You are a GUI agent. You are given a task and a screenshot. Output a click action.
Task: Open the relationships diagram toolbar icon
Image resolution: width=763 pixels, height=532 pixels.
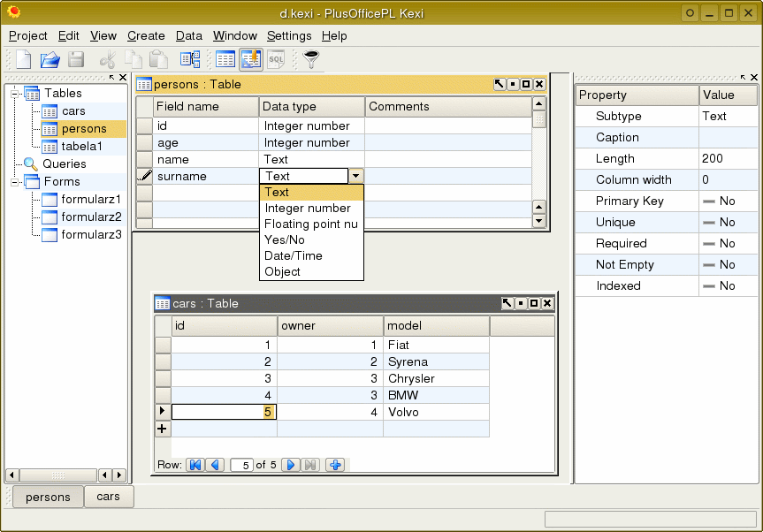[x=189, y=60]
